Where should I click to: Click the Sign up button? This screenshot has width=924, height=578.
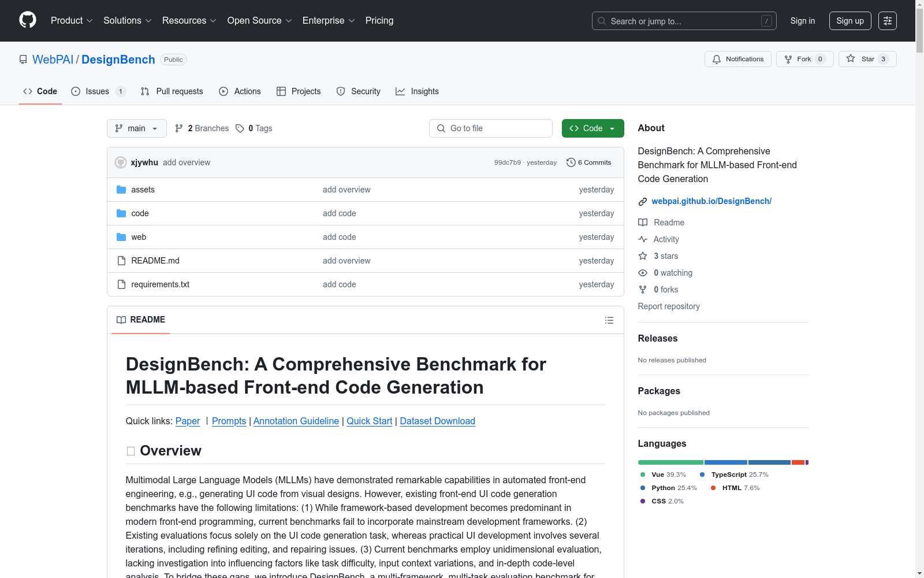(x=850, y=21)
